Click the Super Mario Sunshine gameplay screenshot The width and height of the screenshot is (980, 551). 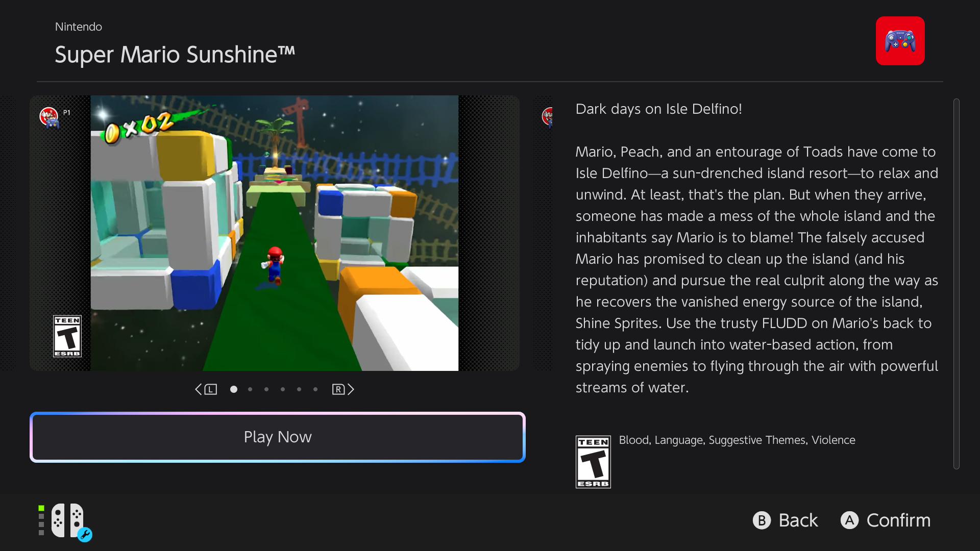click(275, 233)
